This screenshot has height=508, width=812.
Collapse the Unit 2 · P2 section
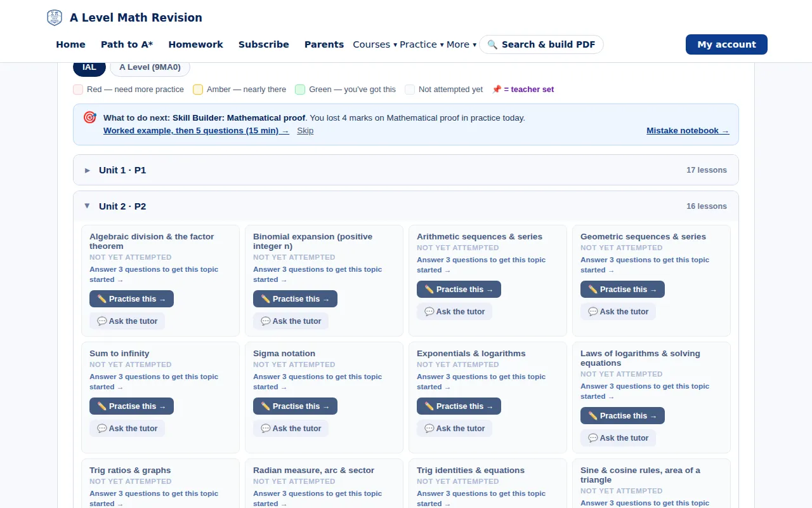pyautogui.click(x=406, y=206)
